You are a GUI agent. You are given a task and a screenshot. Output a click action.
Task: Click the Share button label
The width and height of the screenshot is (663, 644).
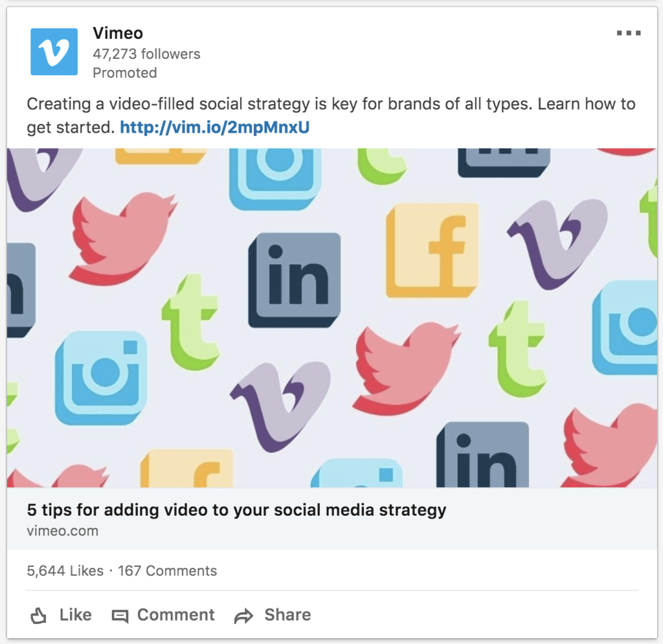click(287, 615)
